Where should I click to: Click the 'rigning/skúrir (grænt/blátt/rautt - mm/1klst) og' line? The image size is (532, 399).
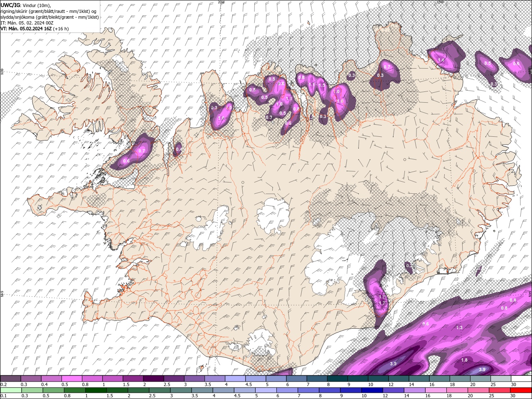48,11
